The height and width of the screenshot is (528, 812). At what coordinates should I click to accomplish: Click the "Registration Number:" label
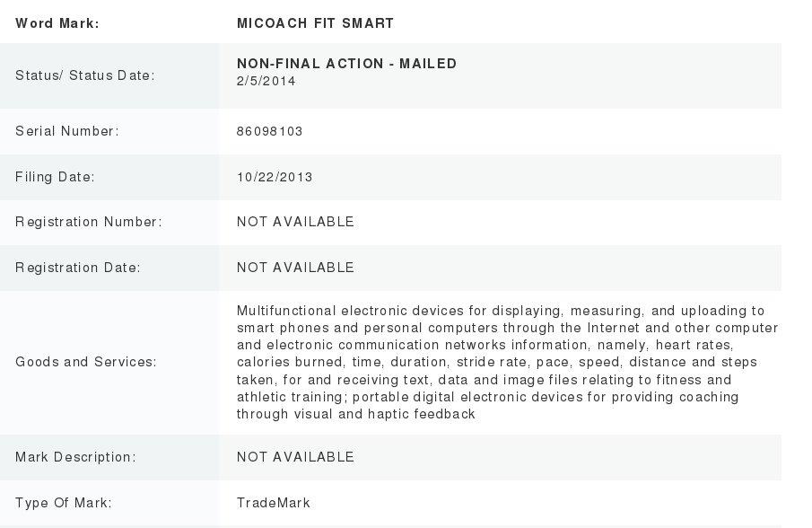89,222
